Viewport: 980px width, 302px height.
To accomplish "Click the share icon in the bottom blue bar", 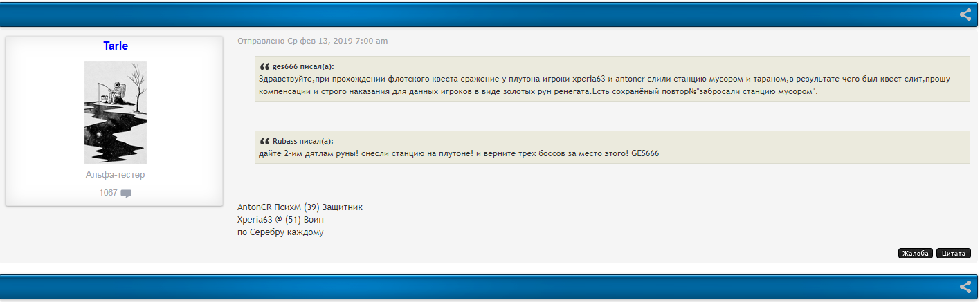I will point(965,287).
